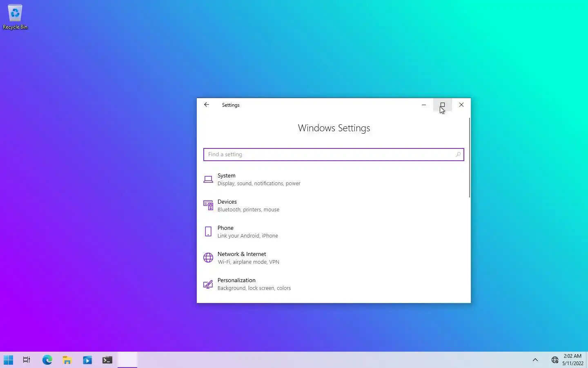Click 'Bluetooth, printers, mouse' text
Viewport: 588px width, 368px height.
[x=248, y=210]
